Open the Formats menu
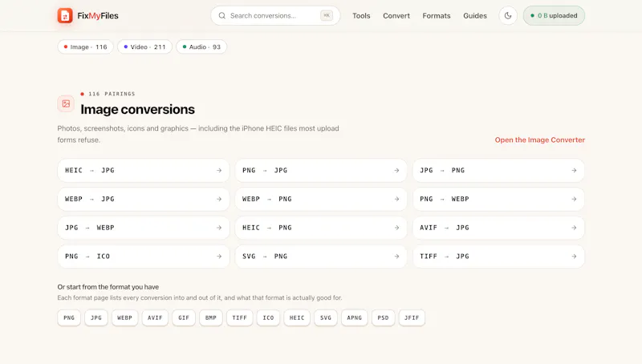This screenshot has width=642, height=364. tap(437, 15)
